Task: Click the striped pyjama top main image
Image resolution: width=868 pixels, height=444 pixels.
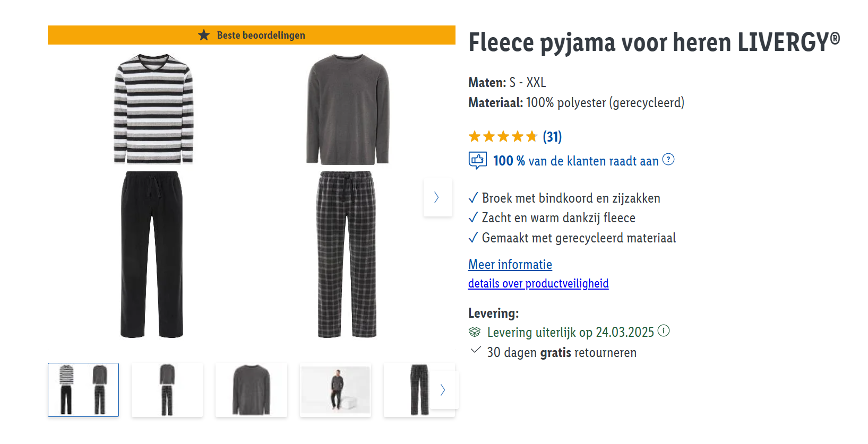Action: (153, 109)
